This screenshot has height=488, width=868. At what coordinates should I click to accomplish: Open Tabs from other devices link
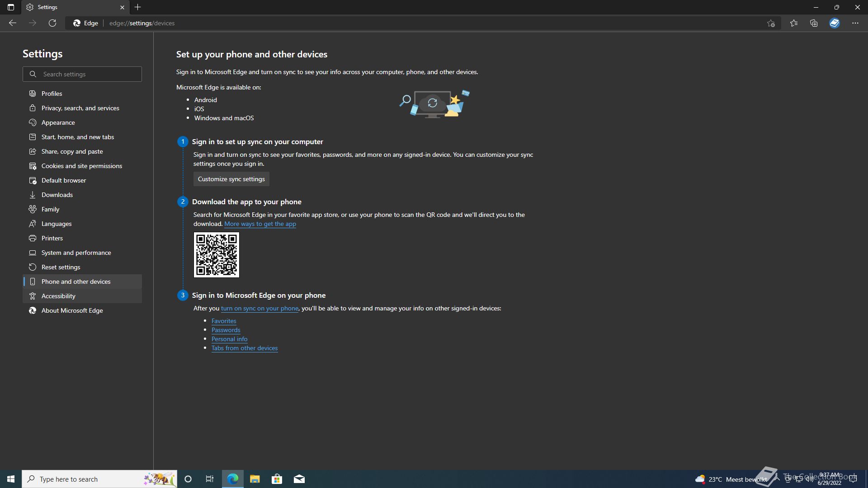click(245, 348)
